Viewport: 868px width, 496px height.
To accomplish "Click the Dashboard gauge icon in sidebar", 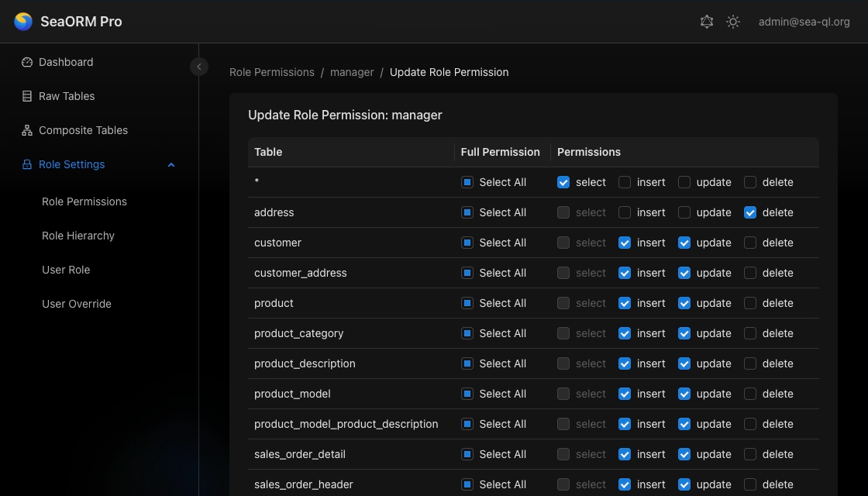I will pos(27,62).
